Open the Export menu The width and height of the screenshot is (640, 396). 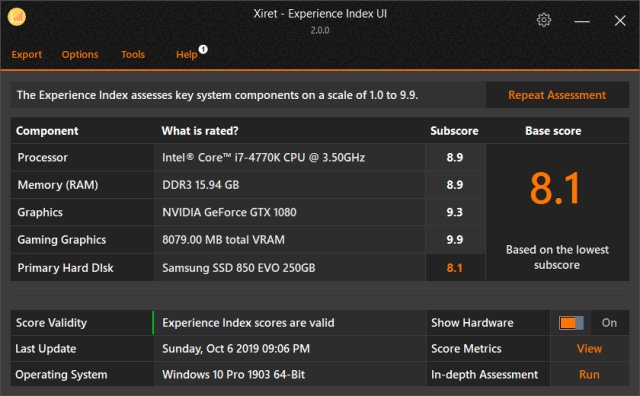[x=27, y=54]
